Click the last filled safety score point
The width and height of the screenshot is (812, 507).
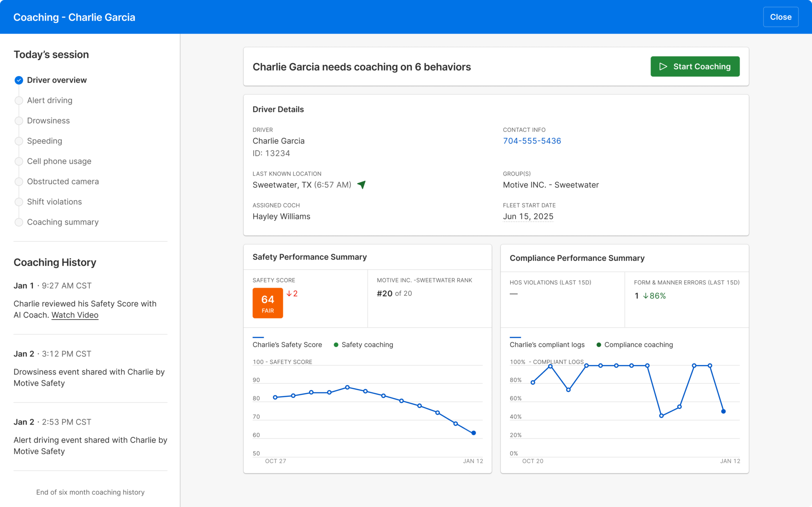click(474, 433)
